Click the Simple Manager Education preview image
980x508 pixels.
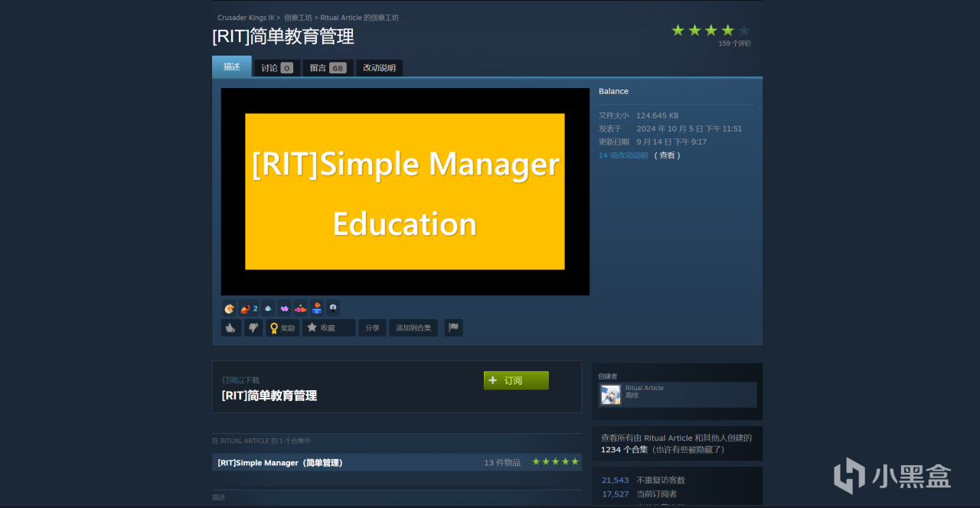click(x=405, y=191)
